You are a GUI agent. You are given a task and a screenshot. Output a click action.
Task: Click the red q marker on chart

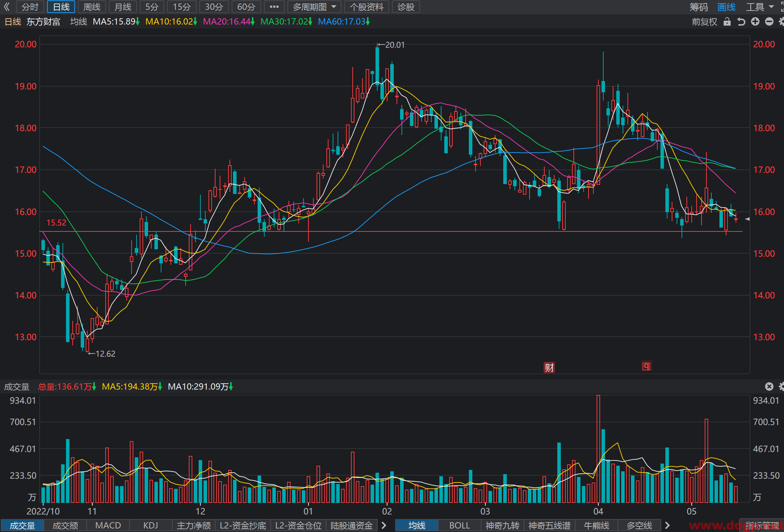[646, 366]
